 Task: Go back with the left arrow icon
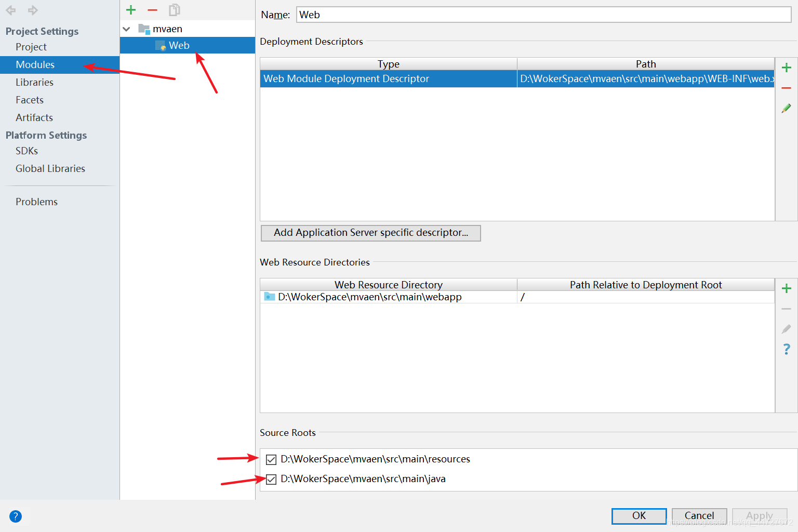(x=11, y=10)
